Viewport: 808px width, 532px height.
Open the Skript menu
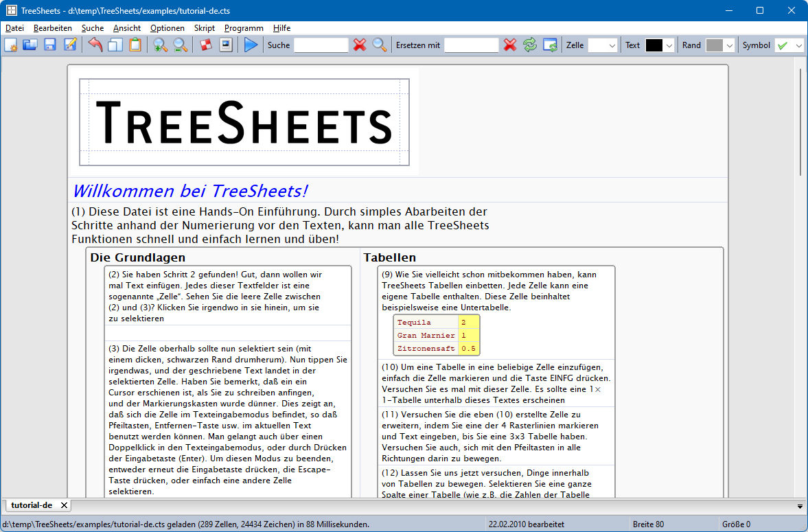pos(205,28)
